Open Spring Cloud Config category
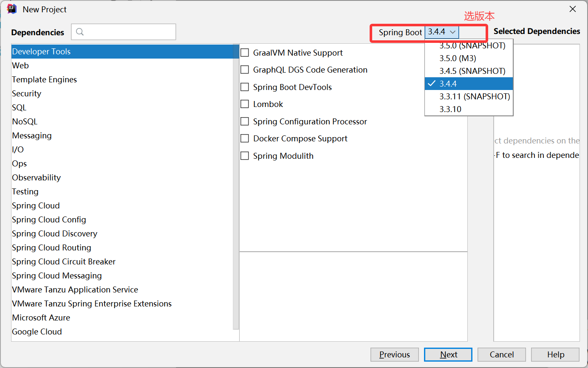The width and height of the screenshot is (588, 368). pos(122,219)
